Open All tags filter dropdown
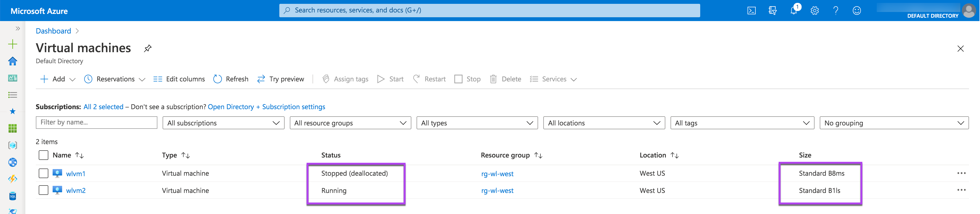 click(742, 123)
